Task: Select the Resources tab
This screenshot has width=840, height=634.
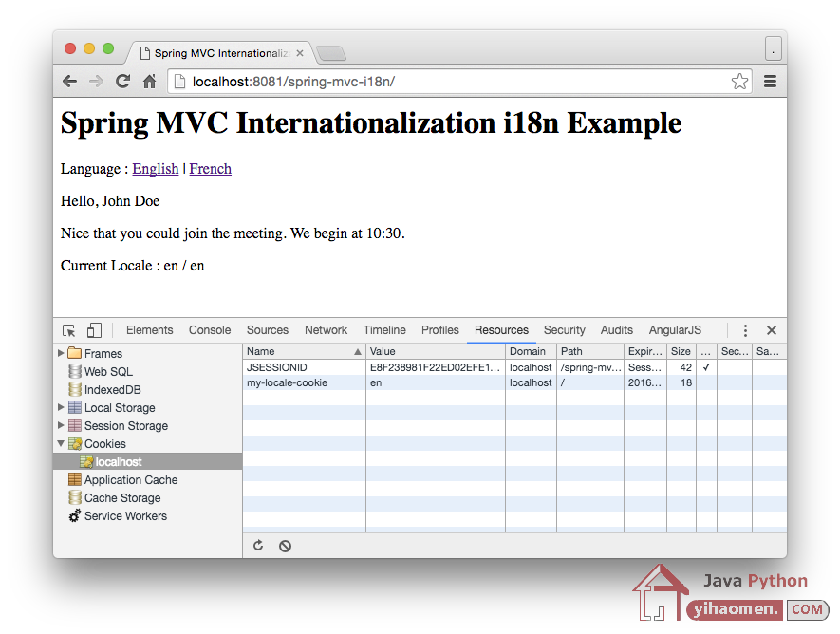Action: [501, 330]
